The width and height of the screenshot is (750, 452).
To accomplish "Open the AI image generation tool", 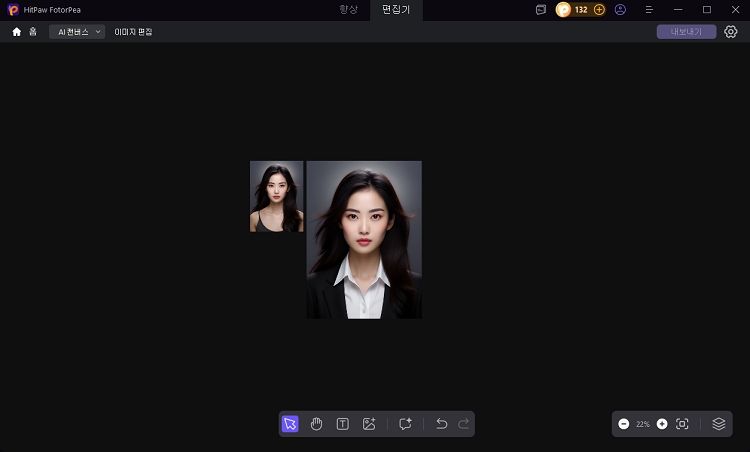I will pyautogui.click(x=369, y=424).
